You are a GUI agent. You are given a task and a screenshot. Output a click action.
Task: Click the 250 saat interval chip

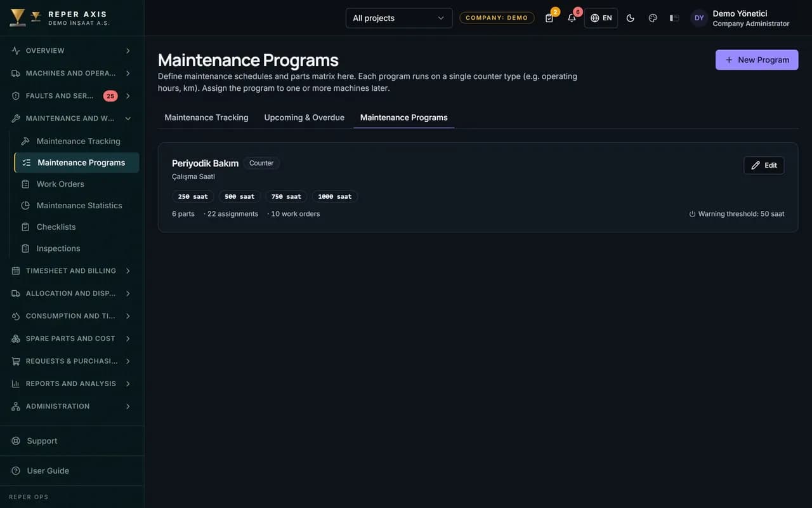point(193,197)
